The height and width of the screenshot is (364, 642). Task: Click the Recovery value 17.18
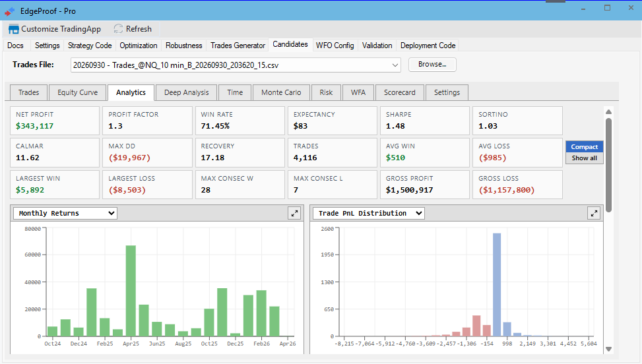tap(212, 158)
